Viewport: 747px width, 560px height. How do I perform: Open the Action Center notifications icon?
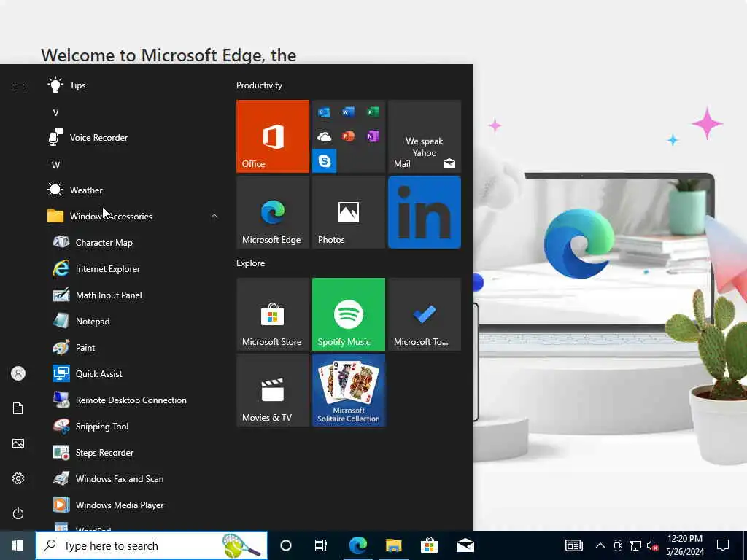click(x=723, y=545)
